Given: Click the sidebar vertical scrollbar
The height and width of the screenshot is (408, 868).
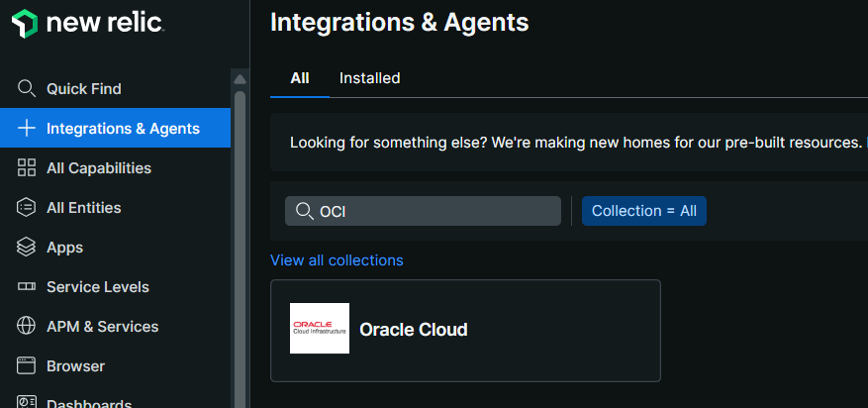Looking at the screenshot, I should click(240, 250).
